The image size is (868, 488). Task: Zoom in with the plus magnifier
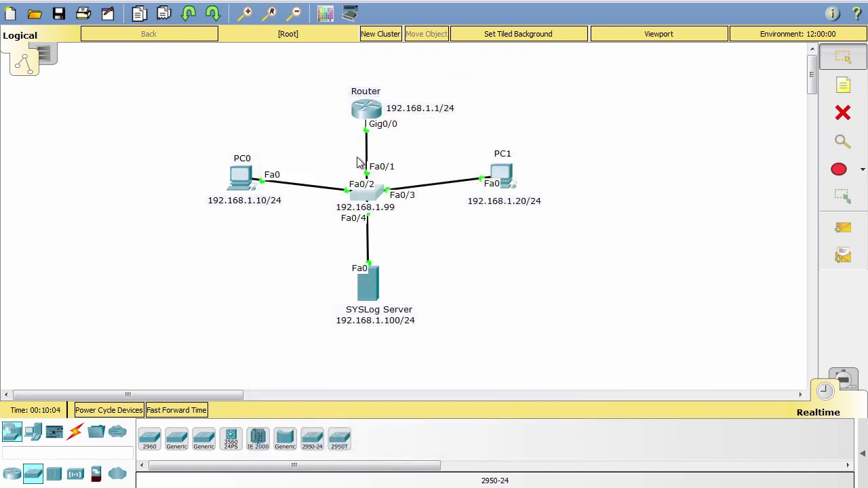(x=245, y=14)
